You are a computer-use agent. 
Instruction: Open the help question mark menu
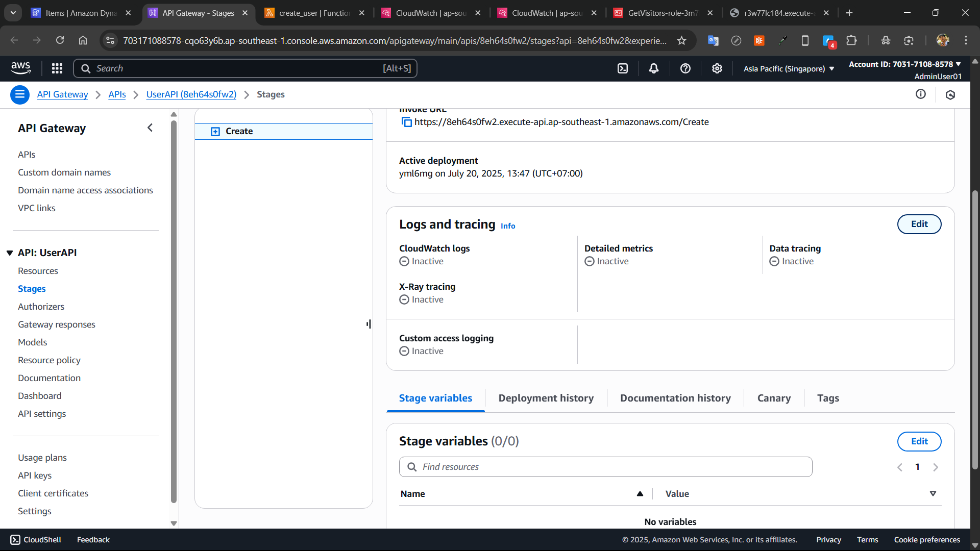tap(685, 68)
